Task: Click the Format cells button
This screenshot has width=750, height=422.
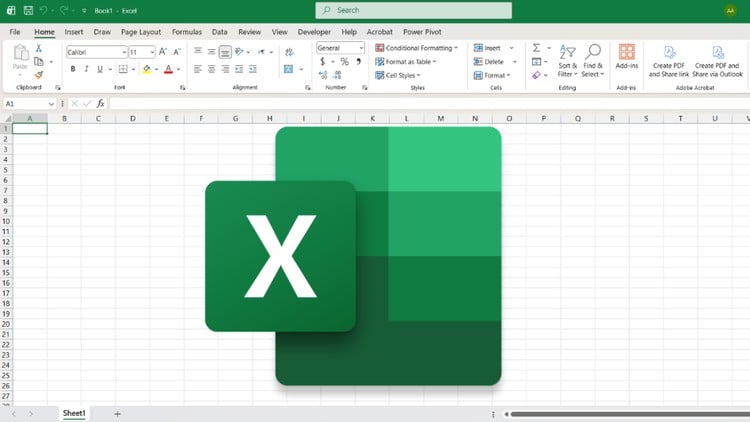Action: point(492,75)
